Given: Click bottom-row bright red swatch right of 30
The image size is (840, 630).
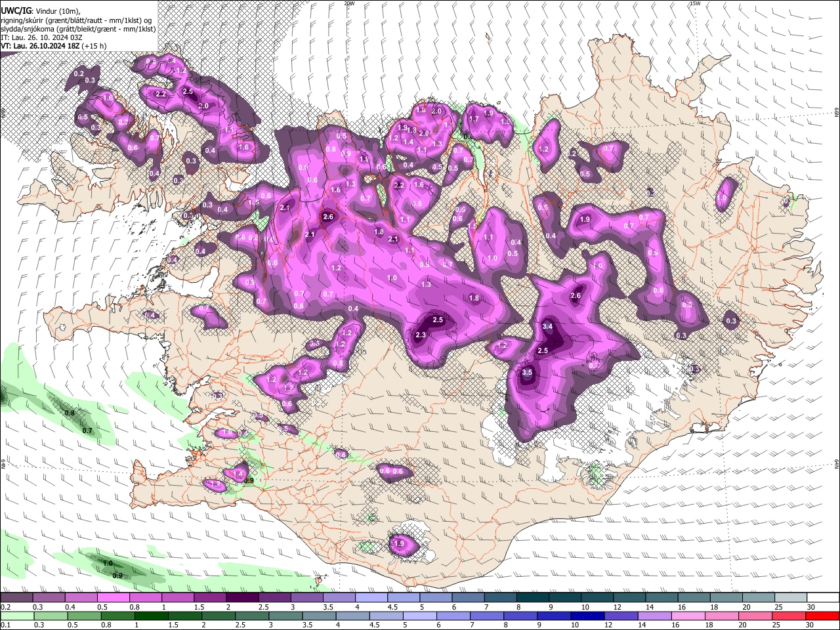Looking at the screenshot, I should (823, 616).
